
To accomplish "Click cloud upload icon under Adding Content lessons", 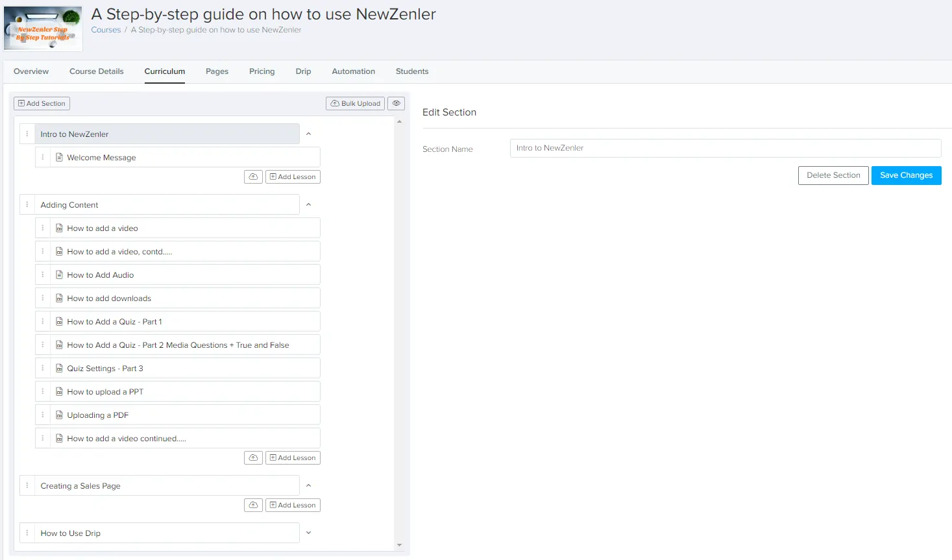I will click(253, 457).
